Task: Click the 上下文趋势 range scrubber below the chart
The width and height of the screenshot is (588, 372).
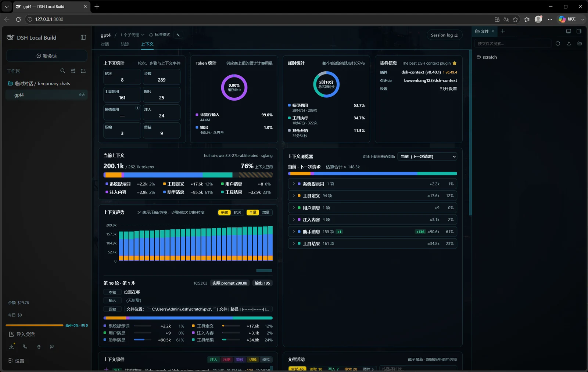Action: (264, 270)
